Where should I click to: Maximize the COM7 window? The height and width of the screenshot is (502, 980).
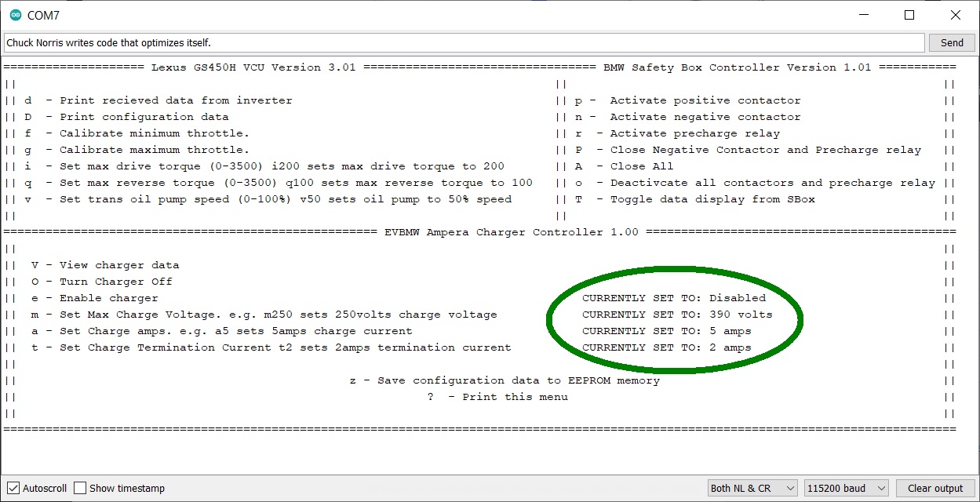tap(909, 15)
